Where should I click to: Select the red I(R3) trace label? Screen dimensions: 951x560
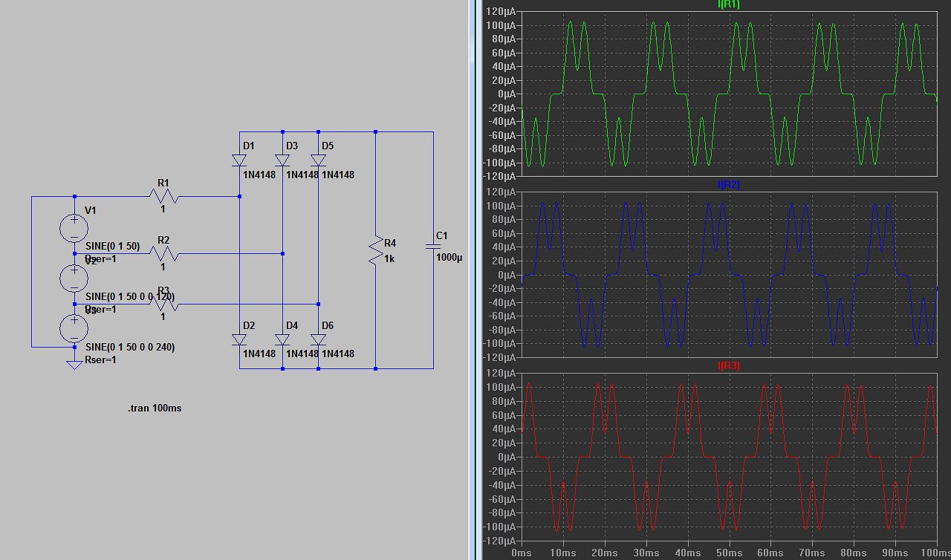728,366
